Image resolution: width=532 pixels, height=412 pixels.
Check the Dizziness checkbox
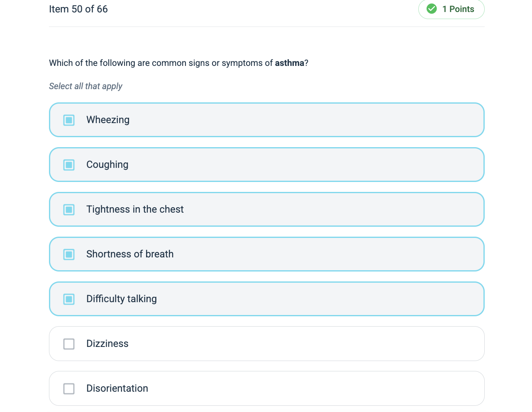tap(69, 344)
